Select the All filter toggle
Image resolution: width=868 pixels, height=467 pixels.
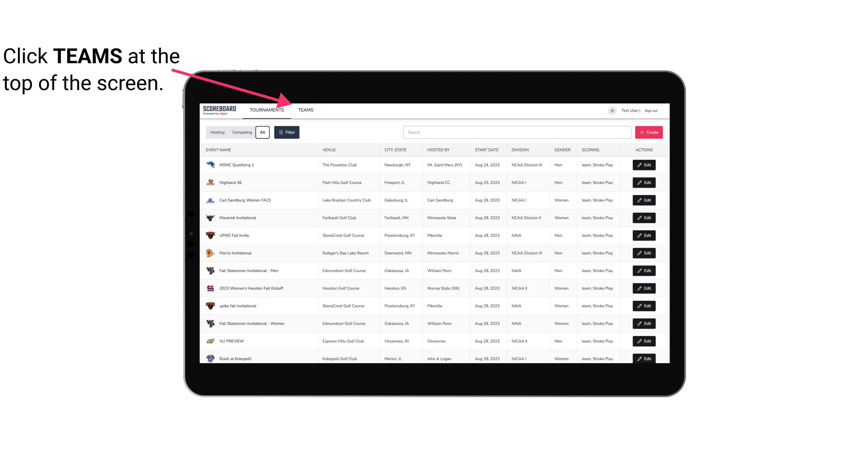263,132
